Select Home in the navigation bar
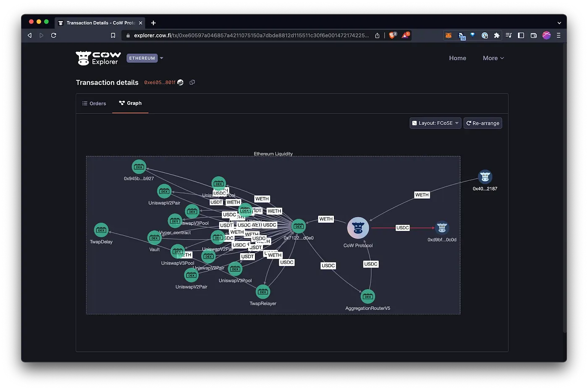This screenshot has width=588, height=390. (457, 58)
